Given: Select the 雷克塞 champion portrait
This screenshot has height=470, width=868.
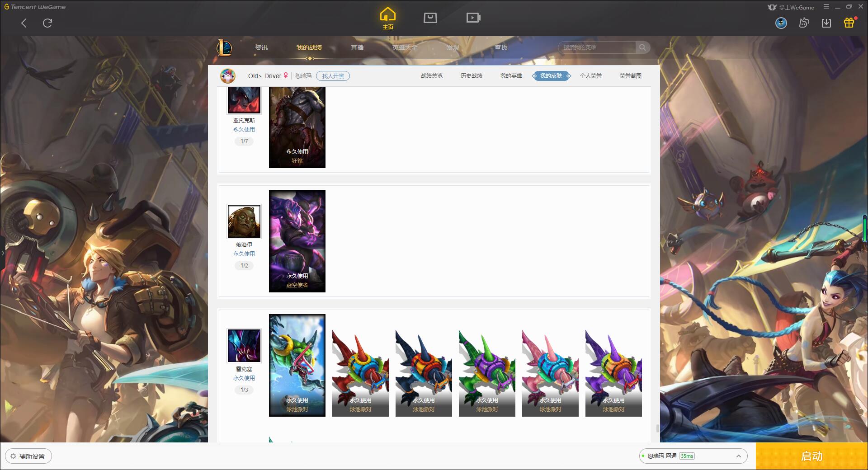Looking at the screenshot, I should point(244,346).
